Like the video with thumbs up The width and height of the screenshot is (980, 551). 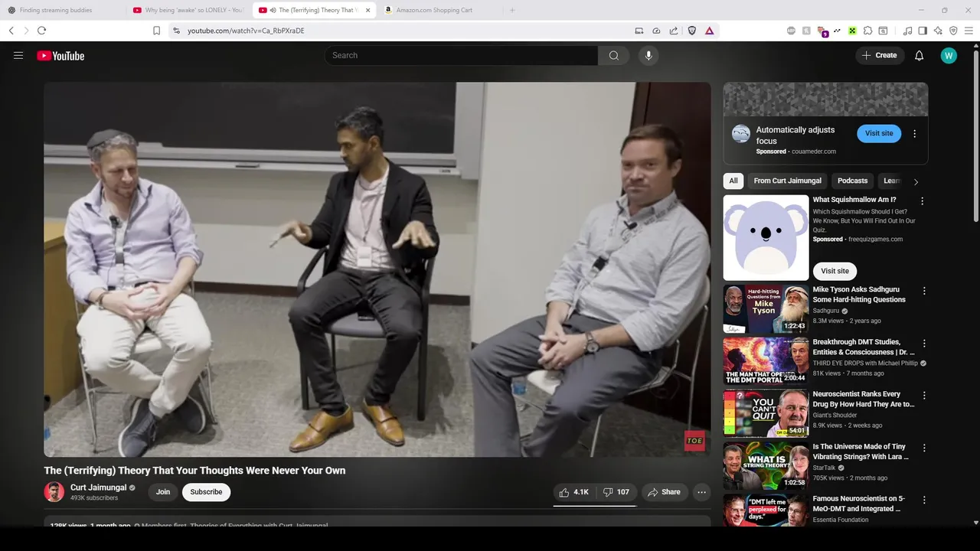(573, 492)
